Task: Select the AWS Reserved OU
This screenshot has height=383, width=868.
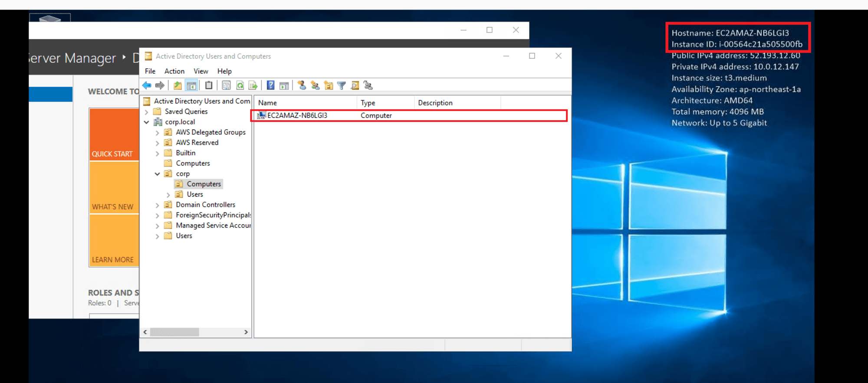Action: [197, 143]
